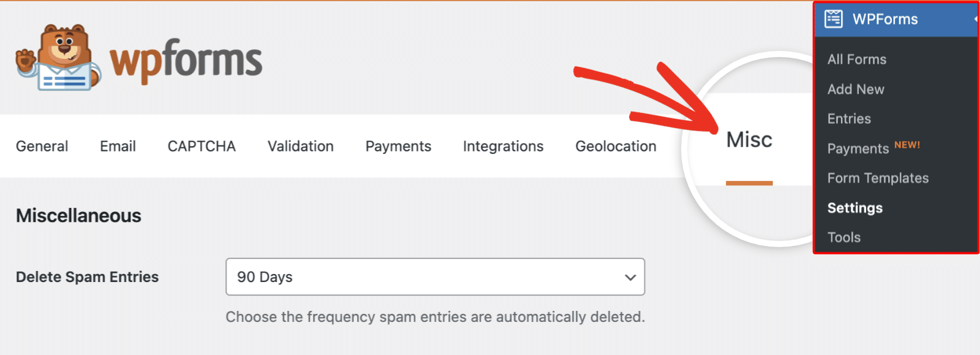Open Payments marked NEW in sidebar
This screenshot has width=980, height=355.
[858, 149]
